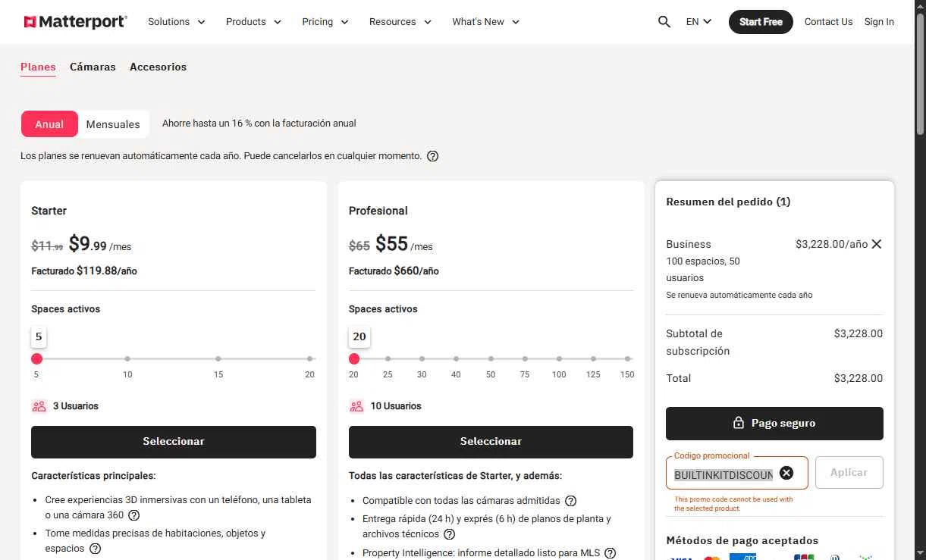Open the Contact Us link
Viewport: 926px width, 560px height.
click(x=828, y=22)
